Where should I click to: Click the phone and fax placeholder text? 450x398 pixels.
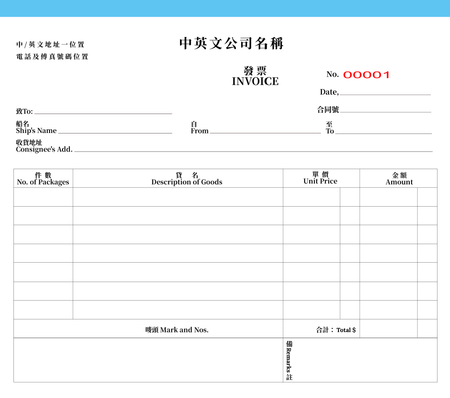[52, 57]
